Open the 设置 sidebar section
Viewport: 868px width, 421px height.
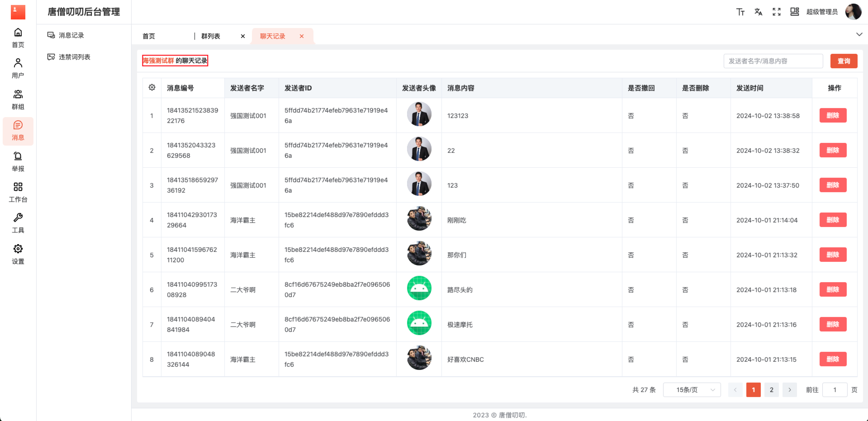18,254
